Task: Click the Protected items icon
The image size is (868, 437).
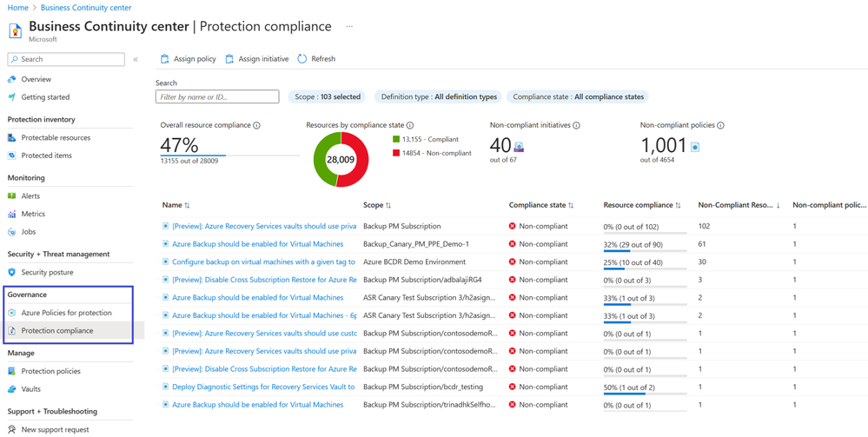Action: [x=11, y=156]
